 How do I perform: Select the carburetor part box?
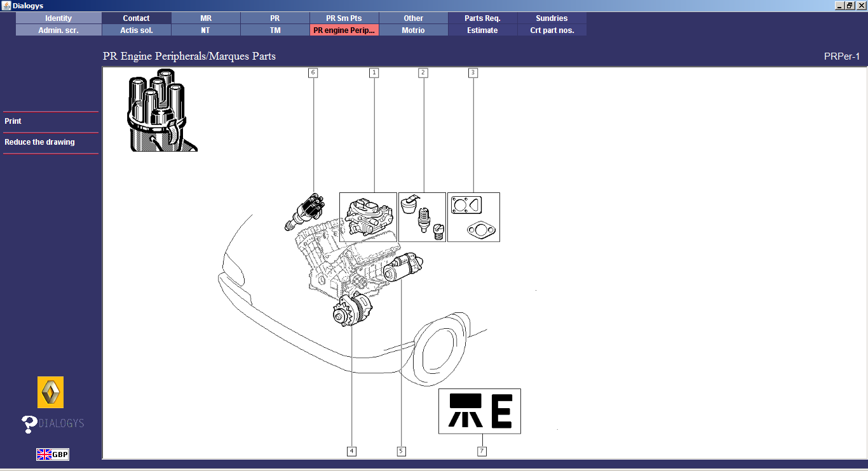pos(368,217)
